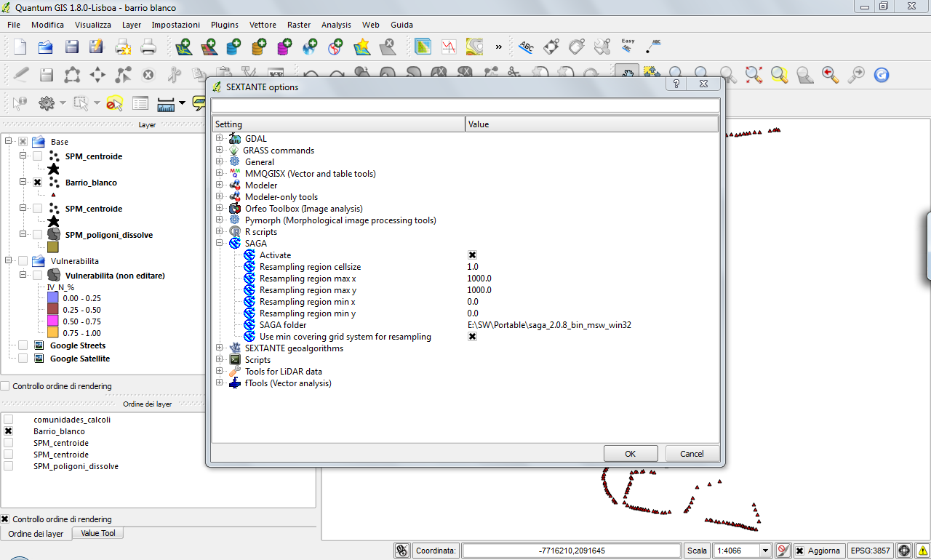
Task: Click OK in SEXTANTE options
Action: pos(630,453)
